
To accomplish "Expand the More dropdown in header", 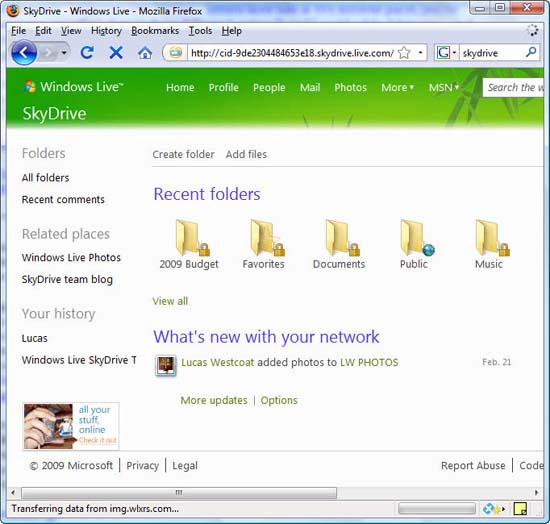I will pyautogui.click(x=397, y=87).
